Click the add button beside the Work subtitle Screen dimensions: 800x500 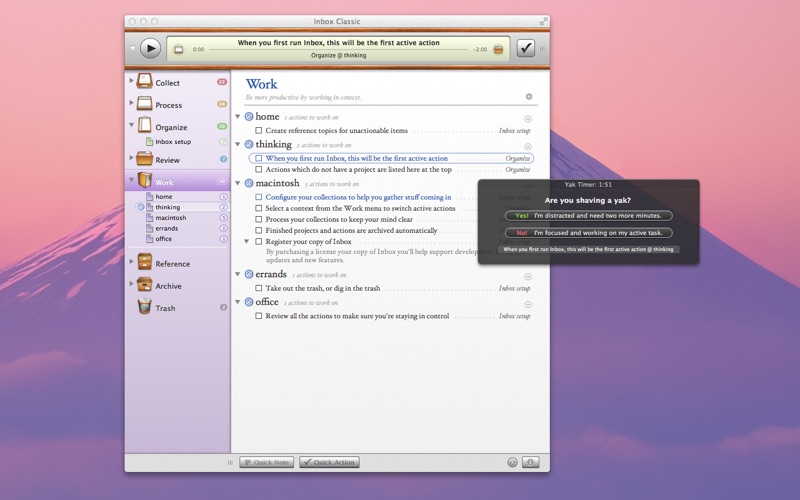[x=529, y=96]
